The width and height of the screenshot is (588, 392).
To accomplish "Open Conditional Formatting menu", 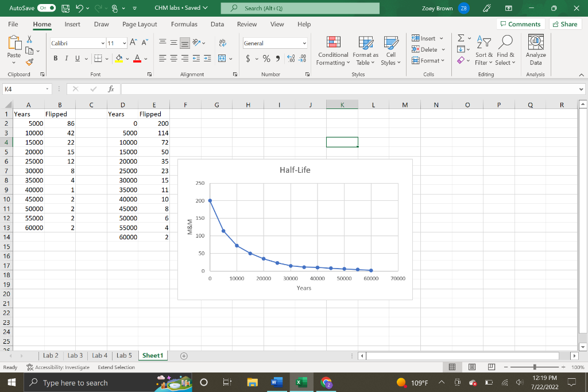I will pos(333,51).
